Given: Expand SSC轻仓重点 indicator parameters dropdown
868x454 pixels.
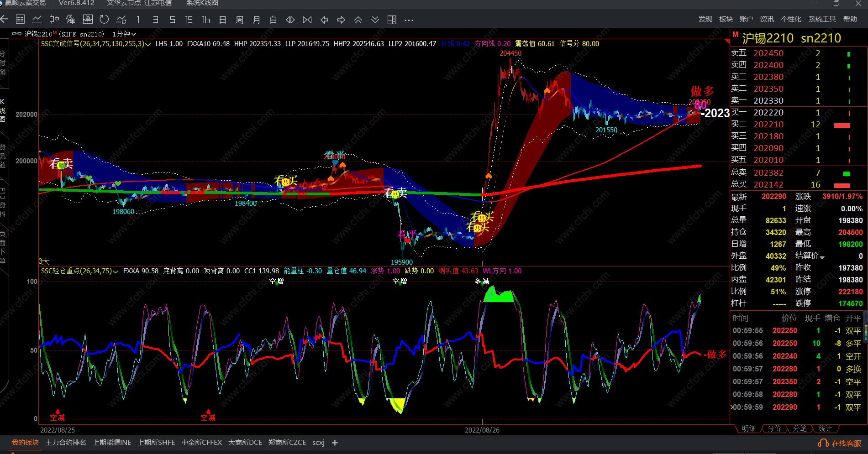Looking at the screenshot, I should (116, 271).
